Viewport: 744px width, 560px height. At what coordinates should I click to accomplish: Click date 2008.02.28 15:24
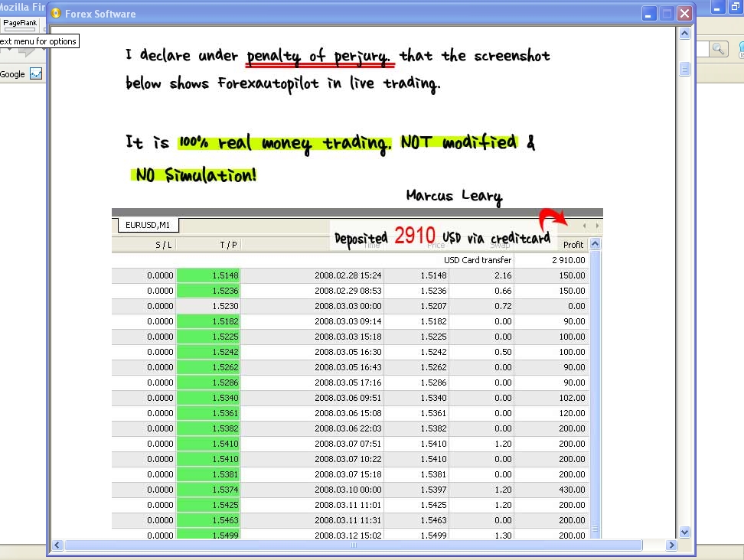pyautogui.click(x=348, y=275)
